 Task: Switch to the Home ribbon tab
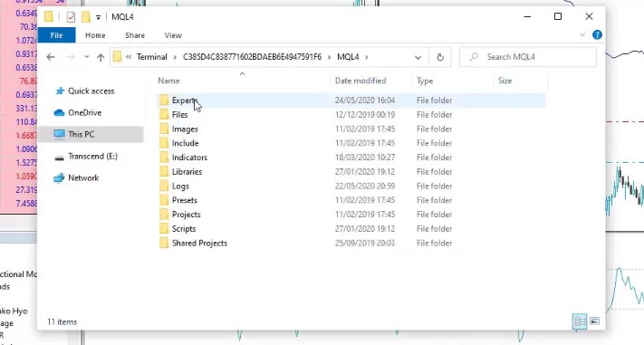pos(95,35)
